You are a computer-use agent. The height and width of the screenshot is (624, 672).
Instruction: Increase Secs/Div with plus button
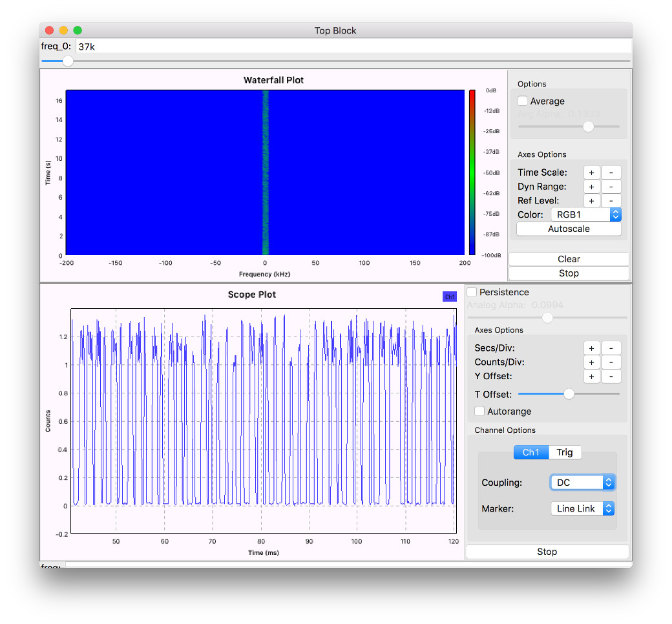(591, 348)
